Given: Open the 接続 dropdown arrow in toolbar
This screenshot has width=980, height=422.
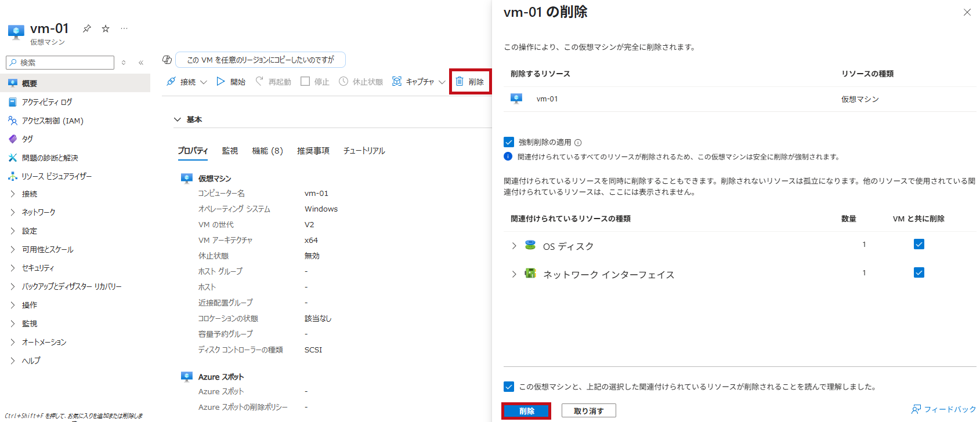Looking at the screenshot, I should point(204,82).
